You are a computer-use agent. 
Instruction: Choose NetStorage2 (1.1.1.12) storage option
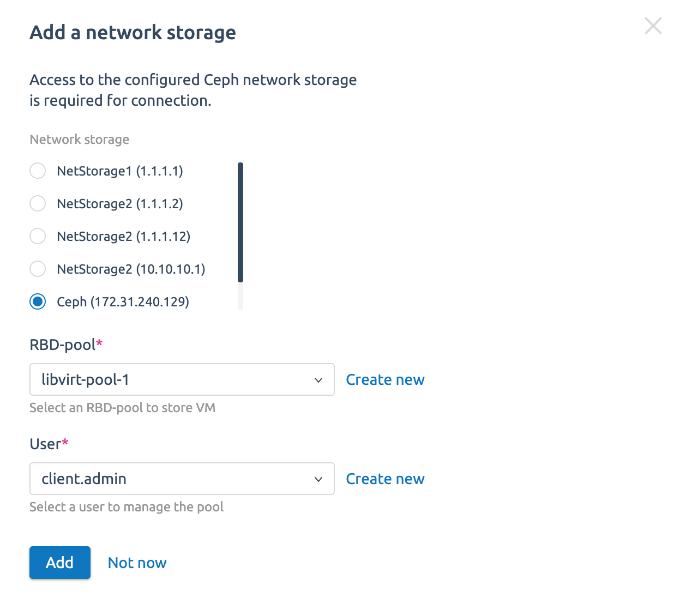(38, 236)
